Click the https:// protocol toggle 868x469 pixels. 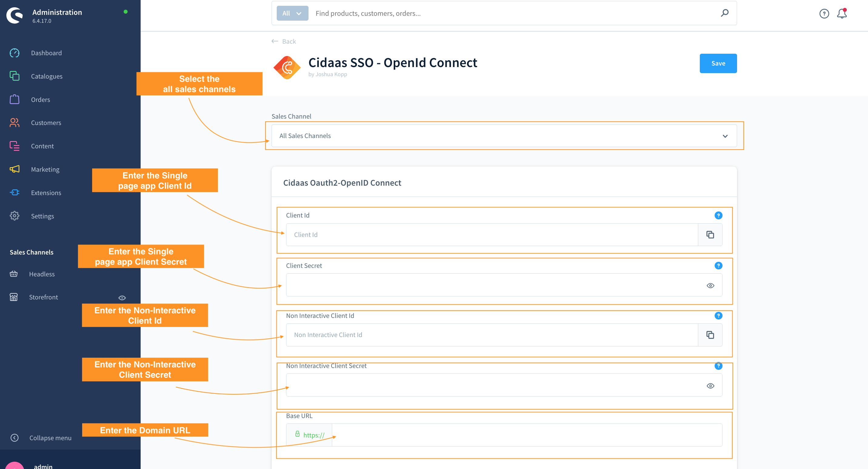pos(309,435)
